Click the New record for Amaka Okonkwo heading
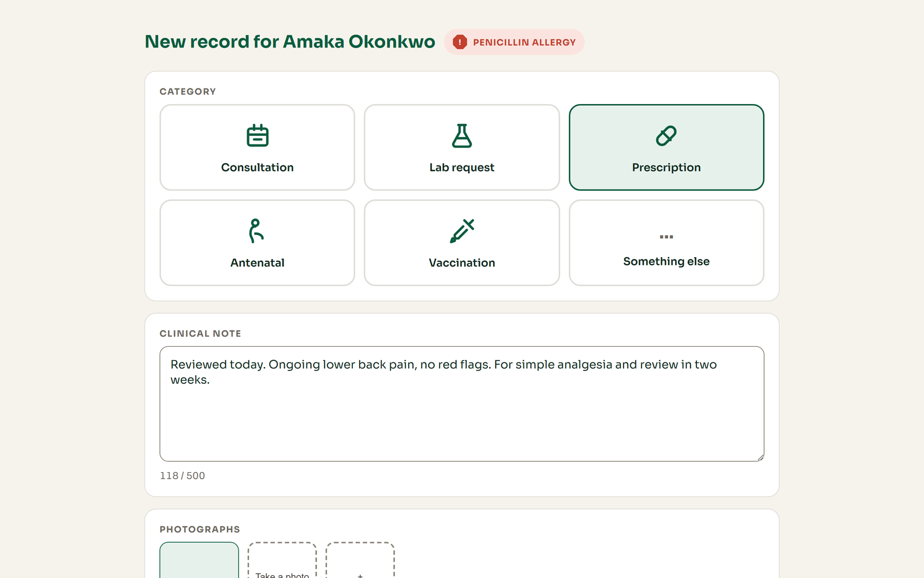The image size is (924, 578). pyautogui.click(x=290, y=42)
